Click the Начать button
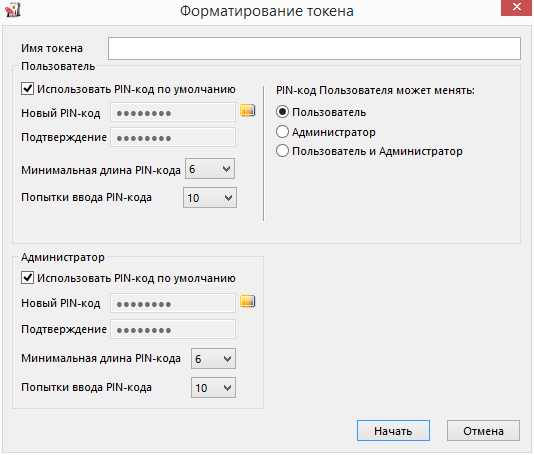This screenshot has width=534, height=455. 393,431
